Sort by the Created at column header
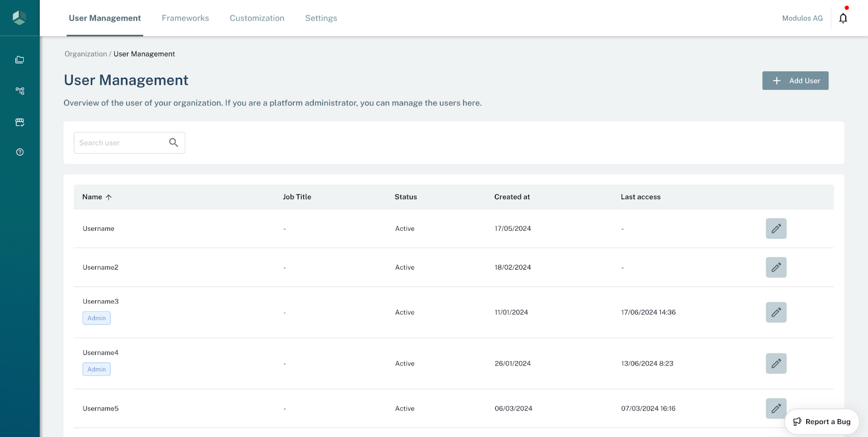 click(512, 197)
